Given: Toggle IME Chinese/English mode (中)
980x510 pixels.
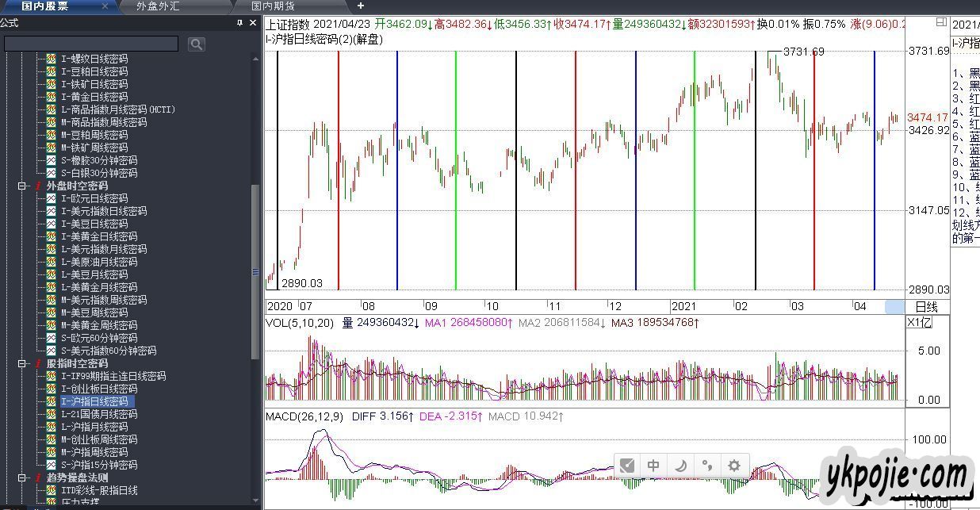Looking at the screenshot, I should tap(653, 466).
